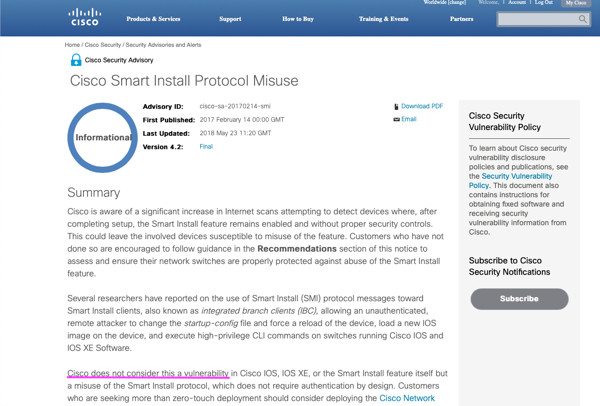Screen dimensions: 600x406
Task: Click the Cisco logo
Action: [85, 17]
